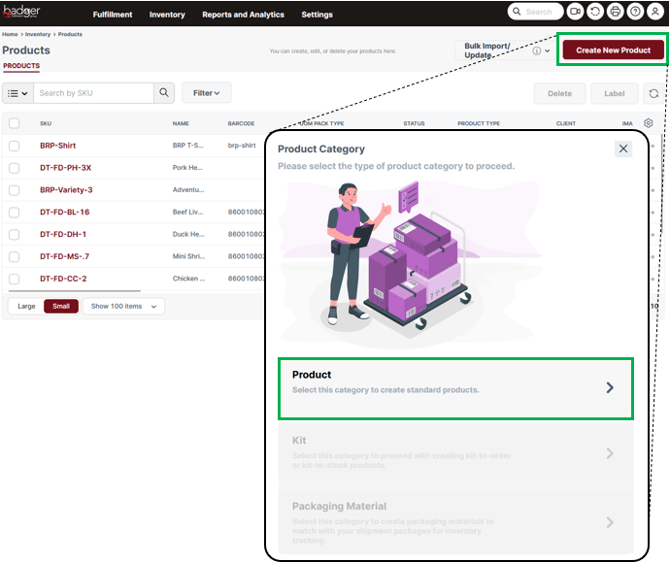Select the DT-FD-PH-3X row checkbox
This screenshot has height=562, width=670.
(14, 168)
